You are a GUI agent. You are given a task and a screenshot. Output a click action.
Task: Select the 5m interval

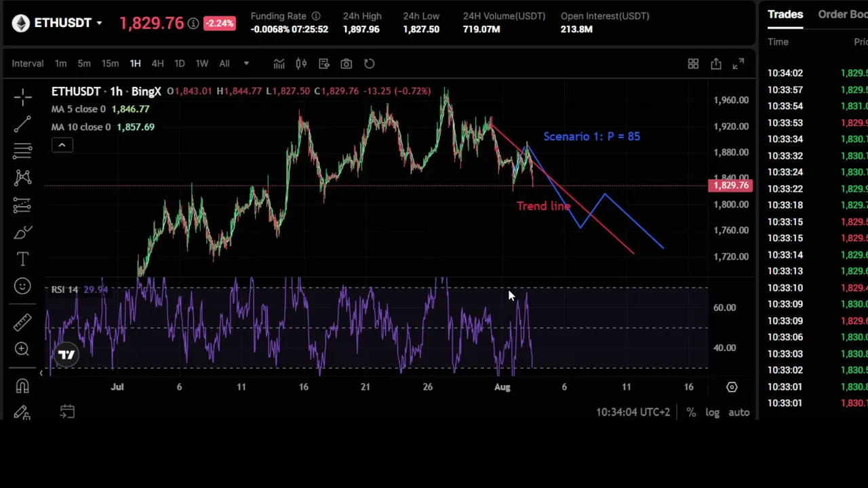coord(84,64)
